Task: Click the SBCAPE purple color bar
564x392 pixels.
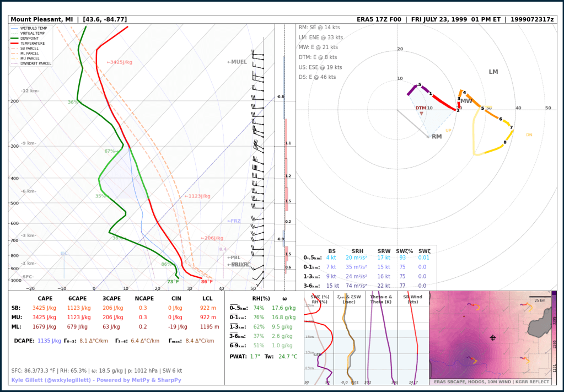Action: click(x=554, y=336)
